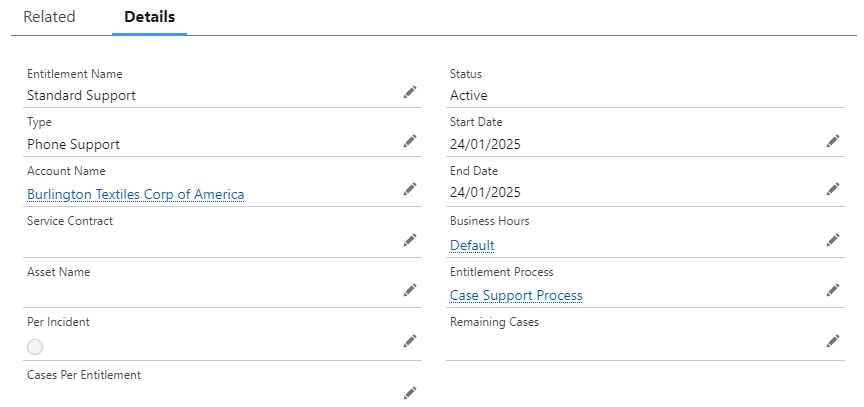Viewport: 864px width, 407px height.
Task: Edit Account Name using its pencil icon
Action: tap(410, 189)
